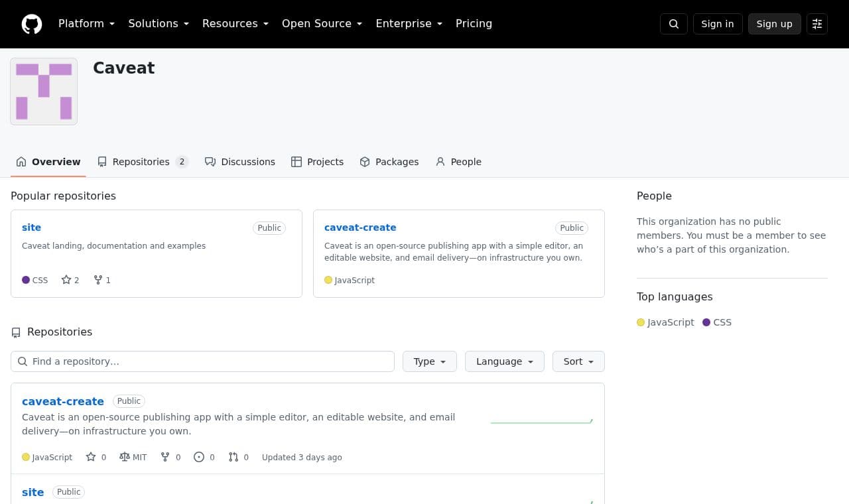Click the Sign up button
Screen dimensions: 849x504
pyautogui.click(x=775, y=24)
